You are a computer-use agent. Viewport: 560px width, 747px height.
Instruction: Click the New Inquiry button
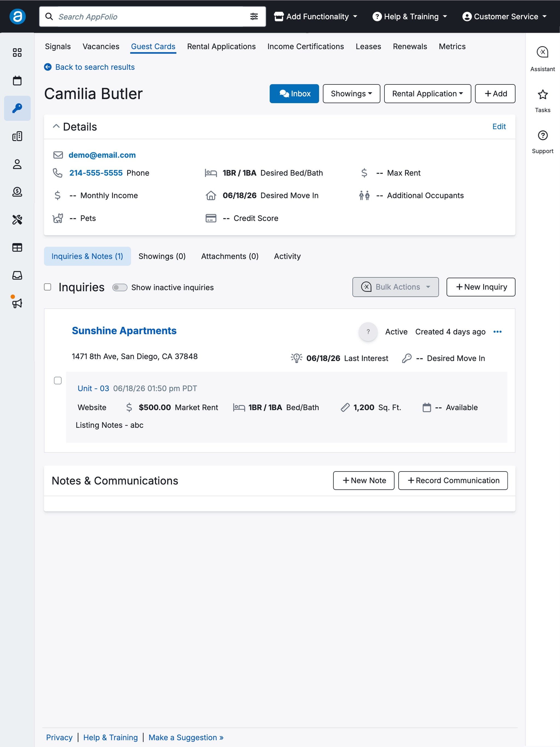(x=481, y=287)
